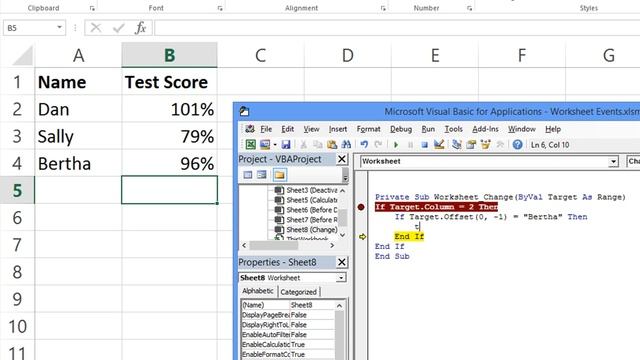Open Object Browser toolbar icon
Image resolution: width=640 pixels, height=360 pixels.
(x=485, y=144)
